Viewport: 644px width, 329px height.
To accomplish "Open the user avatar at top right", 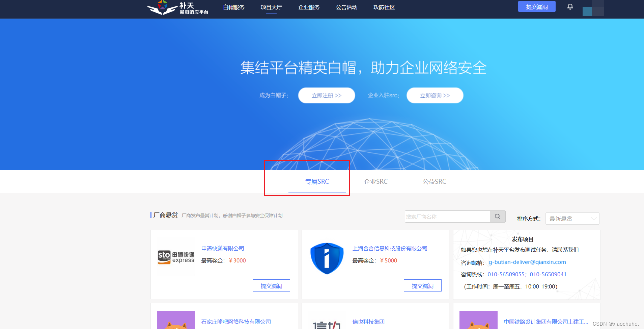I will click(x=593, y=8).
